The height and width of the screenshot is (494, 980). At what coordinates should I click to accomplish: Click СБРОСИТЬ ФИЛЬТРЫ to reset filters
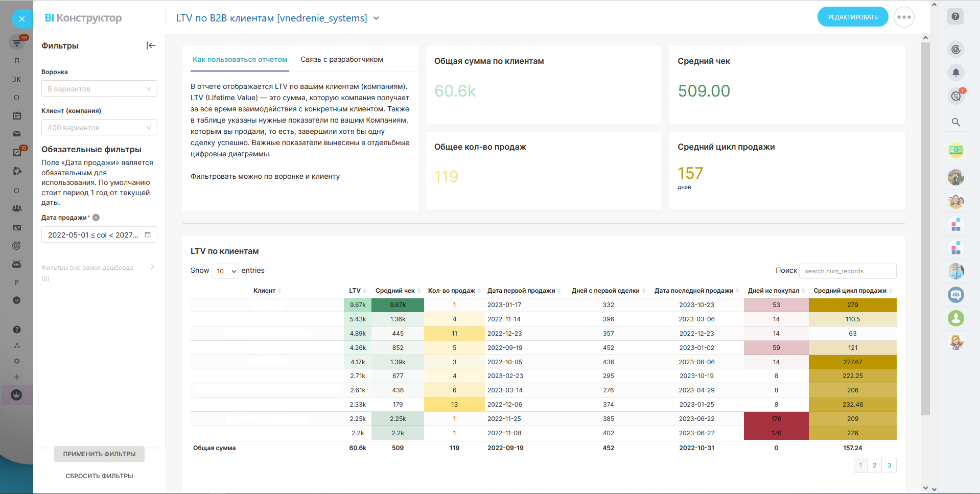99,476
